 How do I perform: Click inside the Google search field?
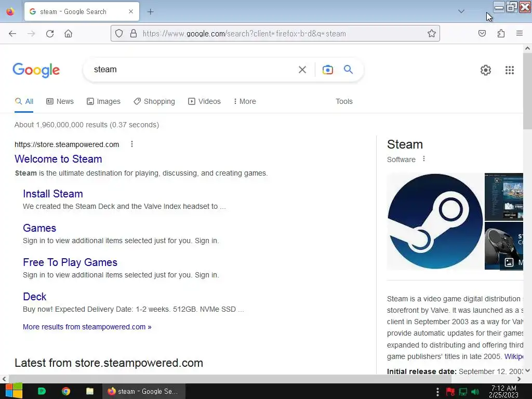(x=193, y=70)
